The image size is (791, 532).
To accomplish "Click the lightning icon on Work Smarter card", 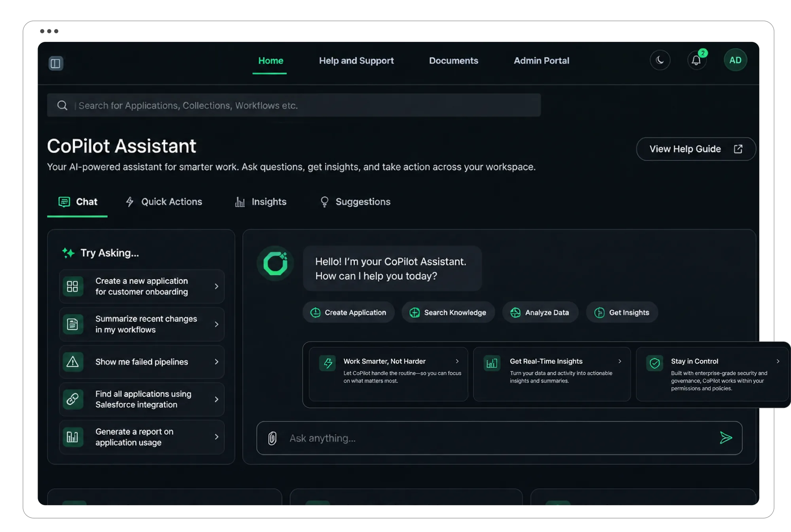I will coord(328,363).
